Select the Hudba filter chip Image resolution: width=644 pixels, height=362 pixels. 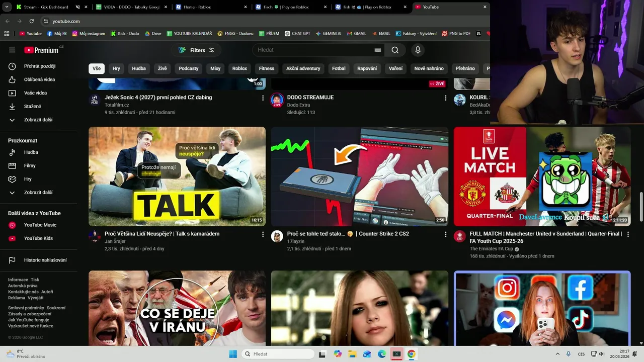(x=139, y=68)
